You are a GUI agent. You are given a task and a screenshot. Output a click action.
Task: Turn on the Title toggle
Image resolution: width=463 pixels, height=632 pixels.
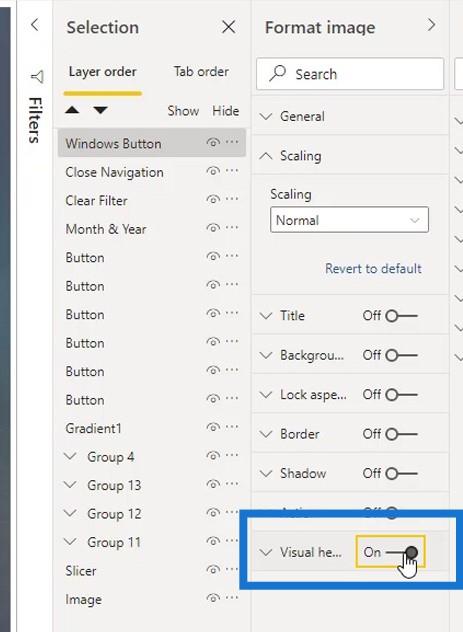(401, 316)
